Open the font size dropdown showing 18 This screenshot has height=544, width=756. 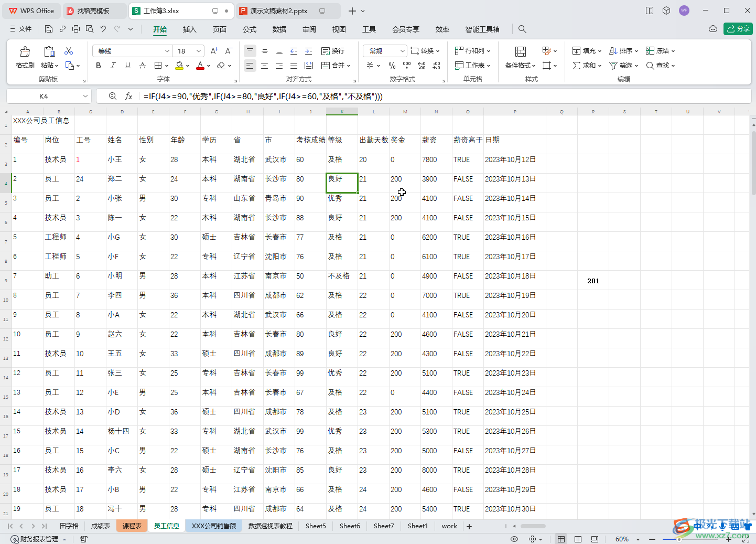pyautogui.click(x=199, y=51)
